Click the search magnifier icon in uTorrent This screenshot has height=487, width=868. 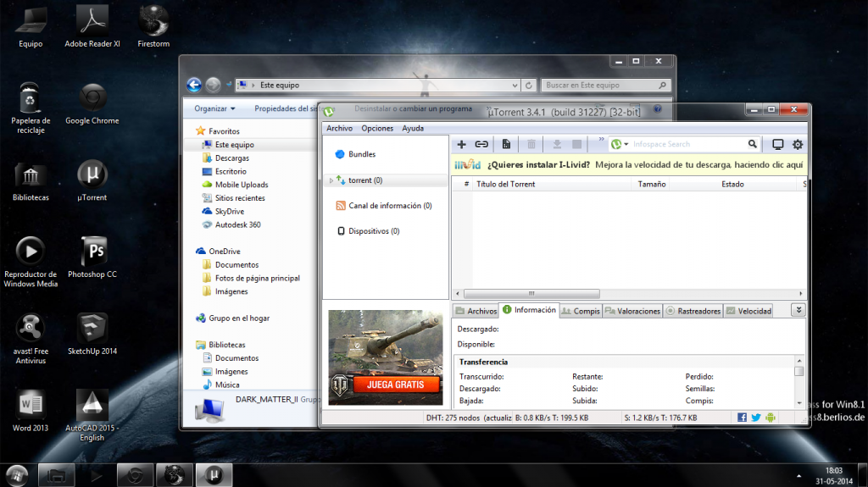pos(752,144)
